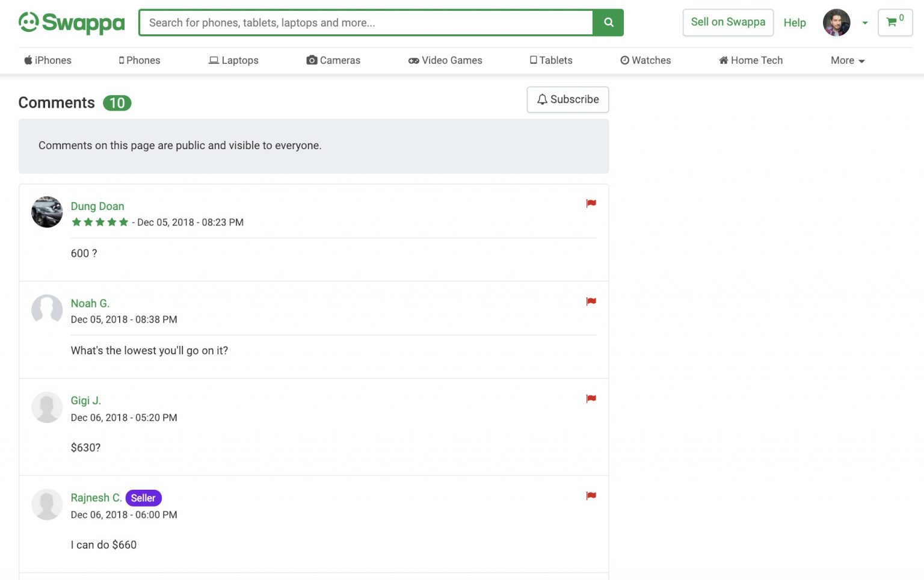The height and width of the screenshot is (580, 924).
Task: Open the shopping cart icon
Action: [x=892, y=22]
